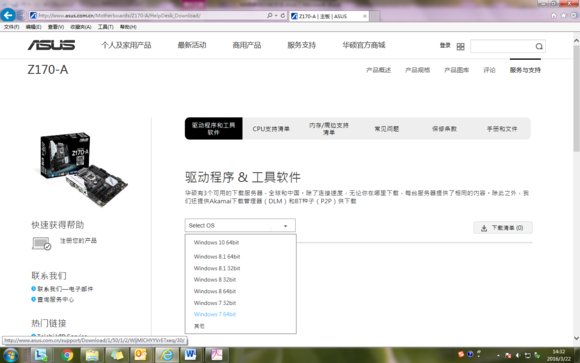The height and width of the screenshot is (363, 580).
Task: Open Google Chrome from the taskbar
Action: 67,355
